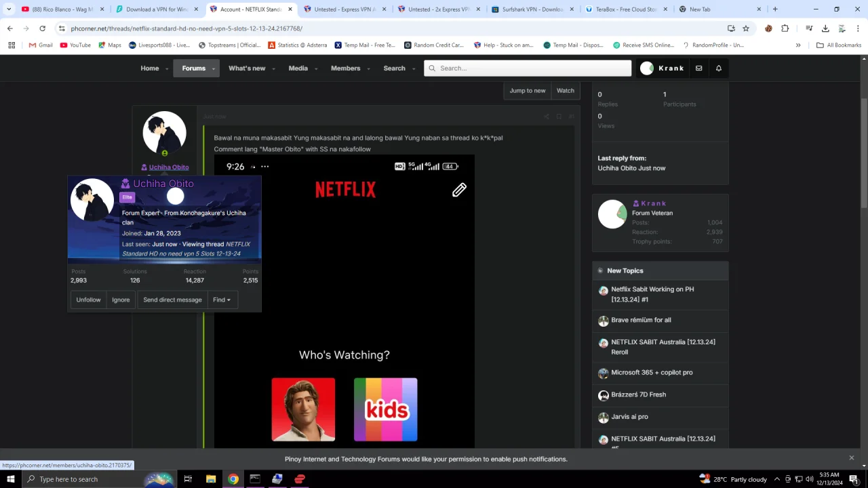868x488 pixels.
Task: Expand the Search menu dropdown arrow
Action: (414, 68)
